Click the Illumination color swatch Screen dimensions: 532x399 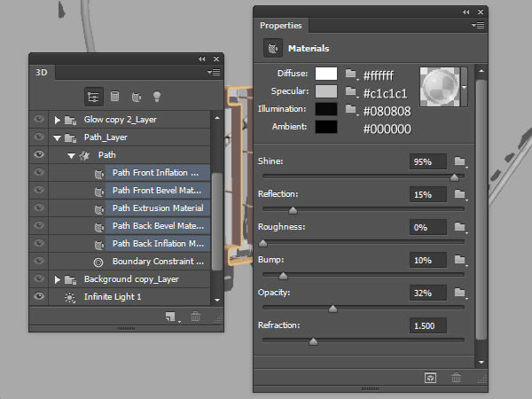tap(326, 109)
